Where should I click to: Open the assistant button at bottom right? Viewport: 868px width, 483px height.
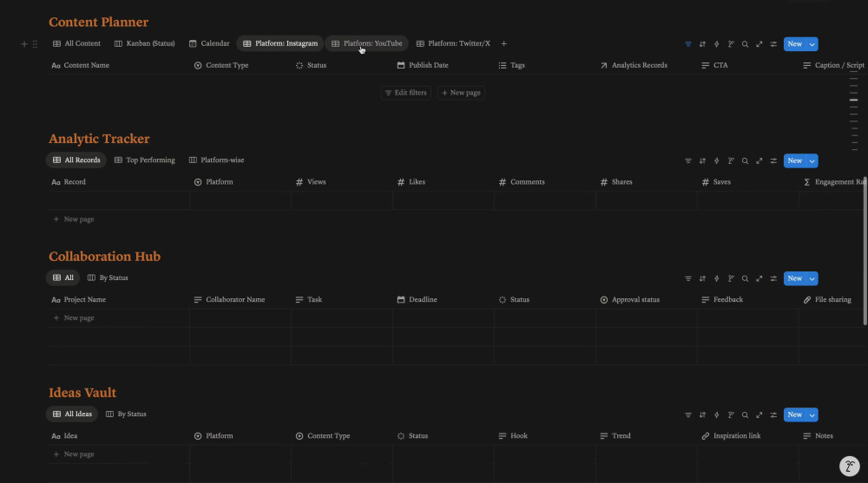click(849, 466)
